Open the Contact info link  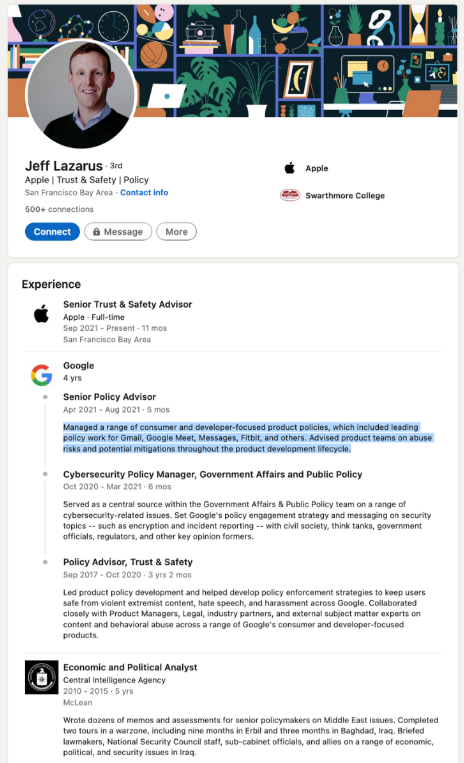[x=144, y=193]
